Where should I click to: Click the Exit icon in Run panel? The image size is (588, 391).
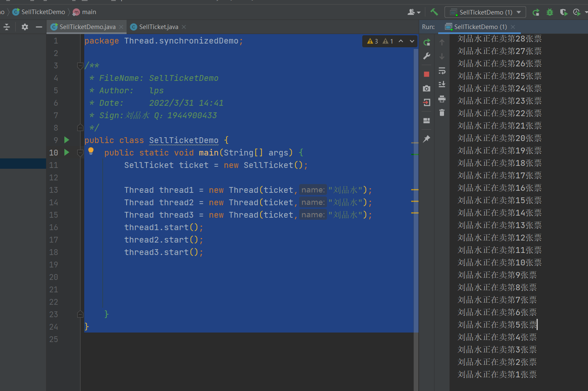(x=427, y=102)
